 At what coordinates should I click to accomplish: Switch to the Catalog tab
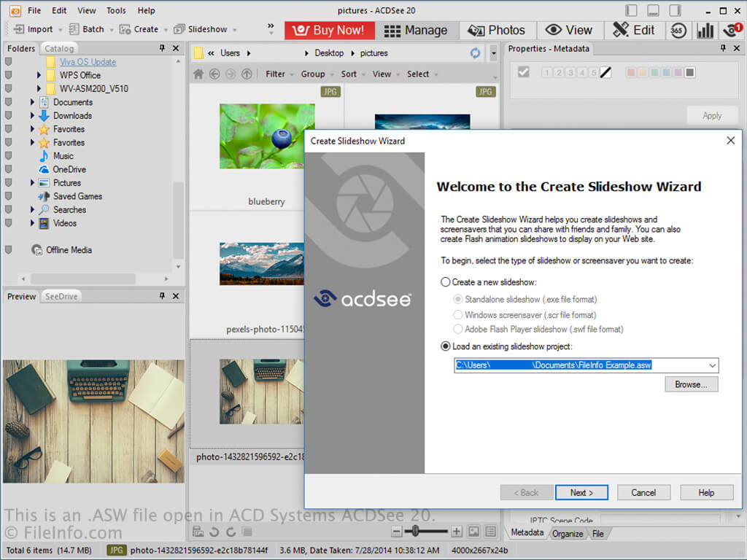[59, 49]
